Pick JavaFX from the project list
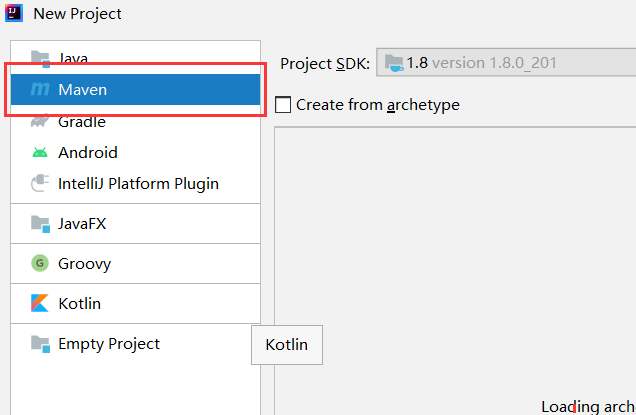 click(x=135, y=224)
